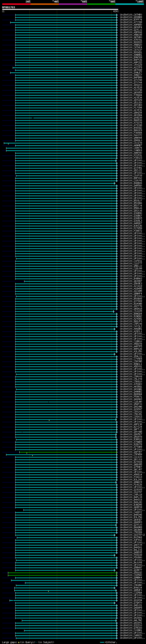Open hit UniRef100_C6TAC4
Viewport: 146px width, 644px height.
click(x=131, y=48)
